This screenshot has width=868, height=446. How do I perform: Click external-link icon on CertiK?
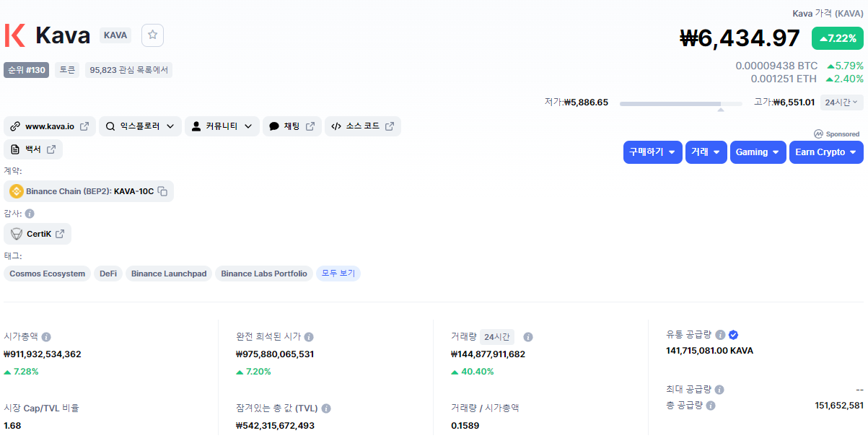[x=60, y=234]
